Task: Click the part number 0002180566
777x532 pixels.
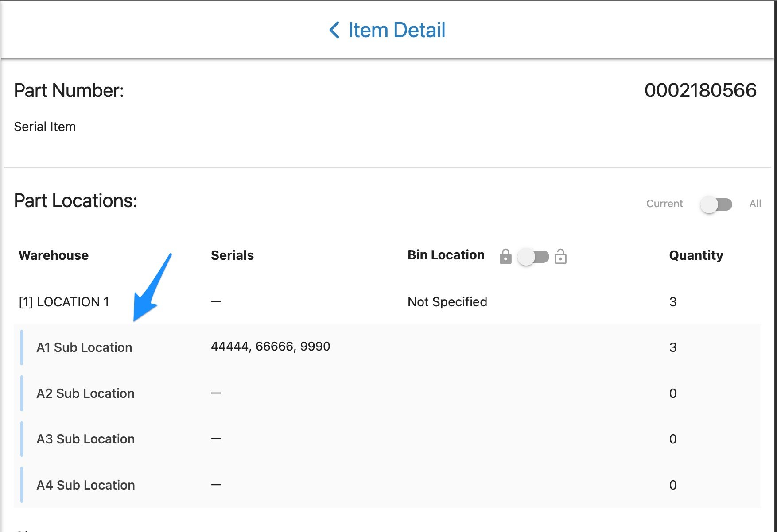Action: 700,90
